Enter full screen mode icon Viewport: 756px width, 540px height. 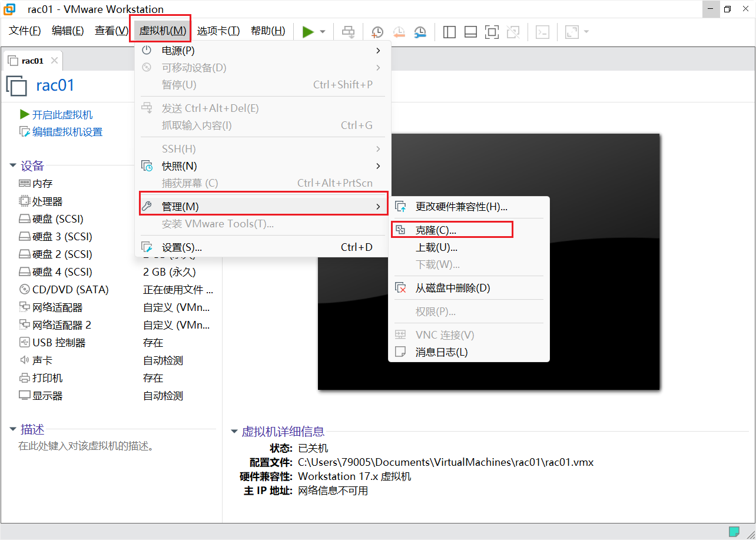click(492, 32)
